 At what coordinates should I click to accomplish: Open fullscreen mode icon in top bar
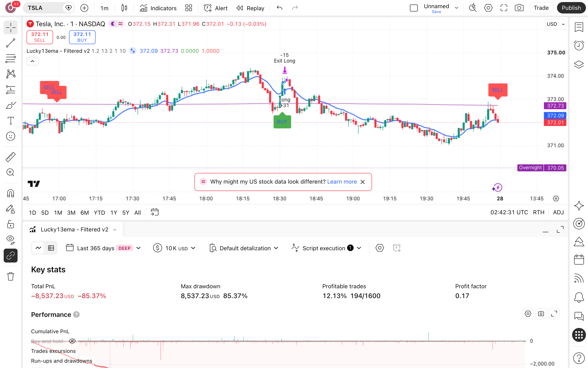click(504, 8)
